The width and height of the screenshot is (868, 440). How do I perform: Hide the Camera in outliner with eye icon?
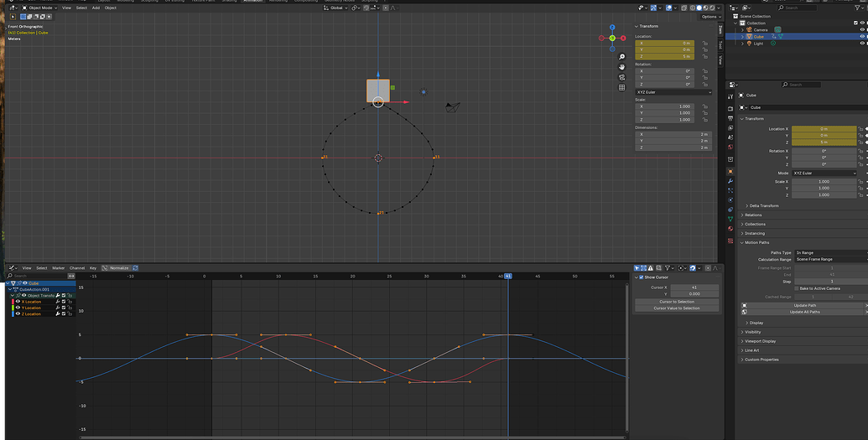(862, 29)
